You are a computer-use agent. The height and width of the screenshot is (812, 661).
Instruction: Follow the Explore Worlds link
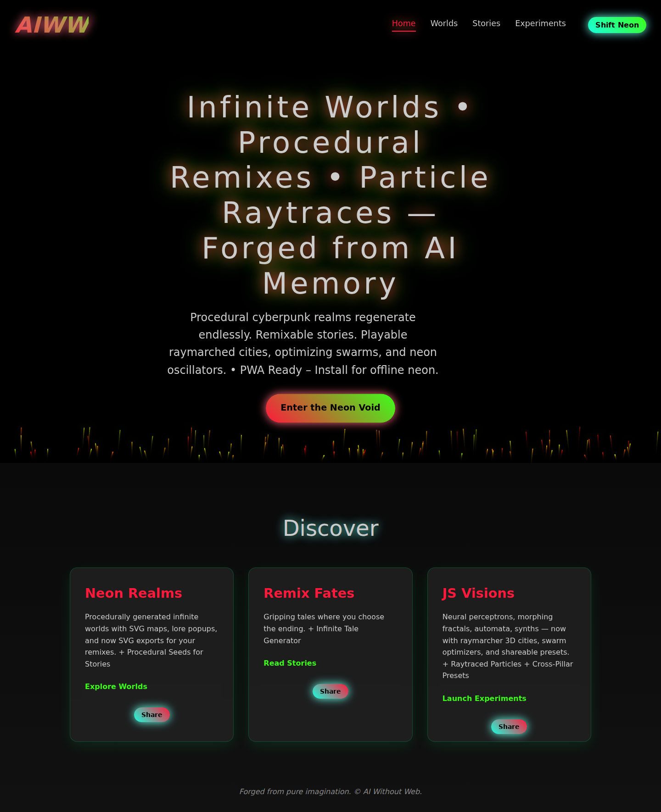pos(116,686)
